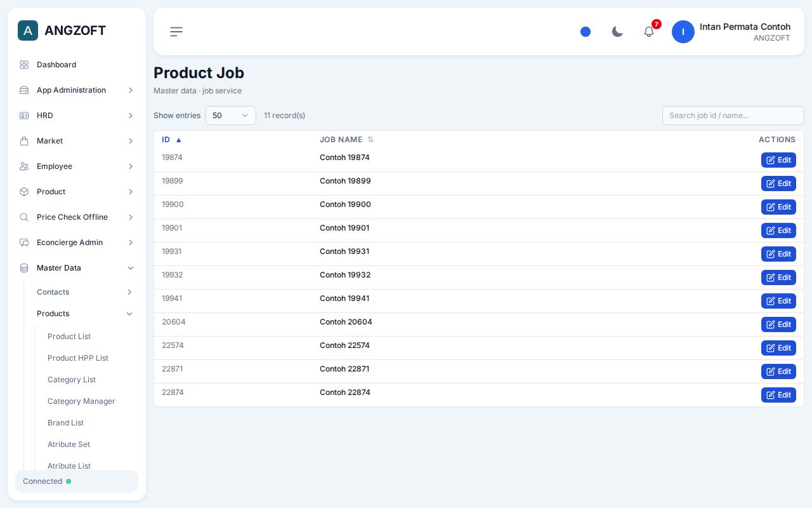
Task: Expand the Employee submenu chevron
Action: pyautogui.click(x=131, y=166)
